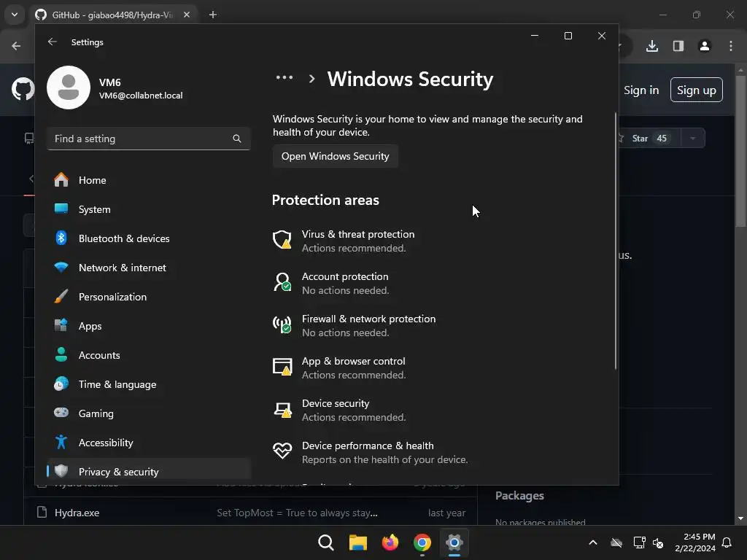Click Open Windows Security button
Screen dimensions: 747x560
(x=336, y=156)
